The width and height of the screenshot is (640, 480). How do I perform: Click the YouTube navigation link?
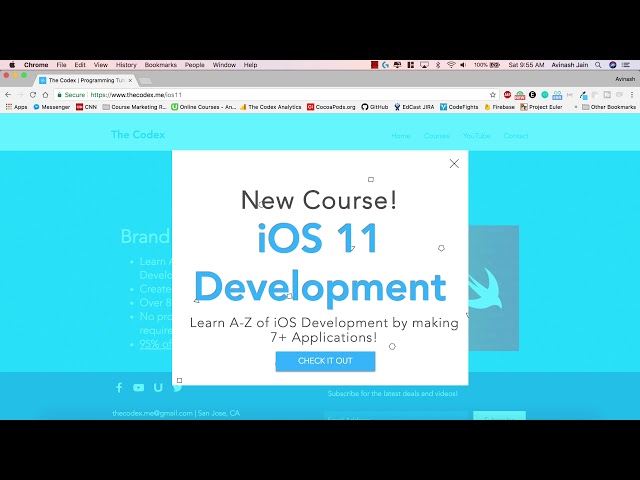point(476,136)
